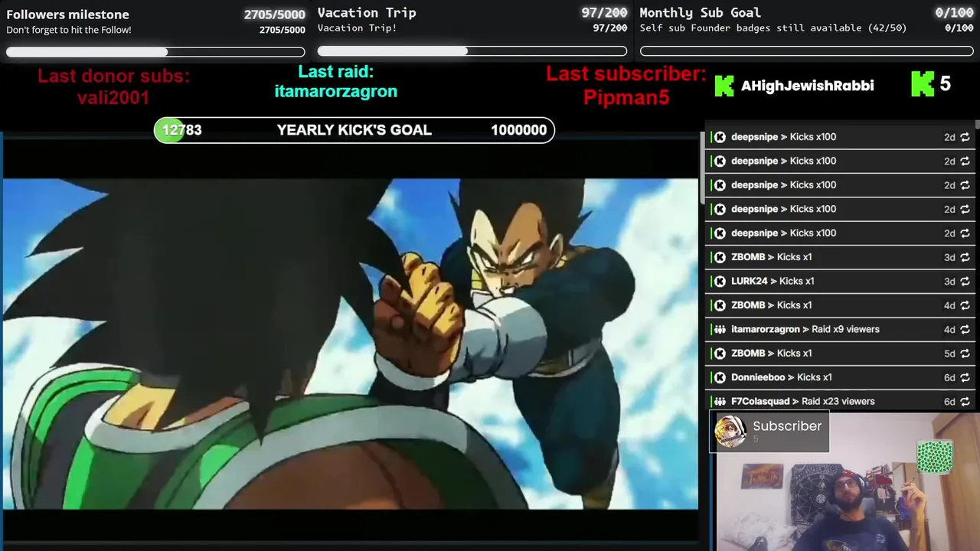Replay the ZBOMB alert from 4d ago

click(965, 305)
